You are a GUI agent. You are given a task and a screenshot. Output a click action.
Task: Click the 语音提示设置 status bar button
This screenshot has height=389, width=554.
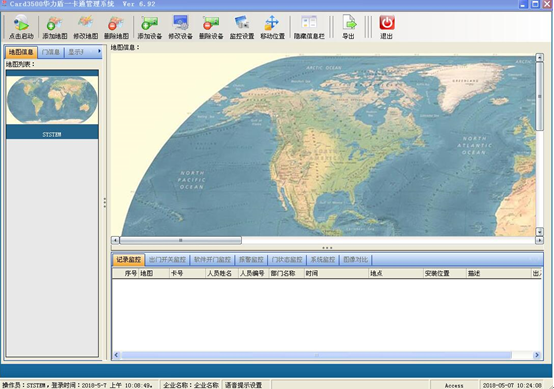pyautogui.click(x=243, y=385)
